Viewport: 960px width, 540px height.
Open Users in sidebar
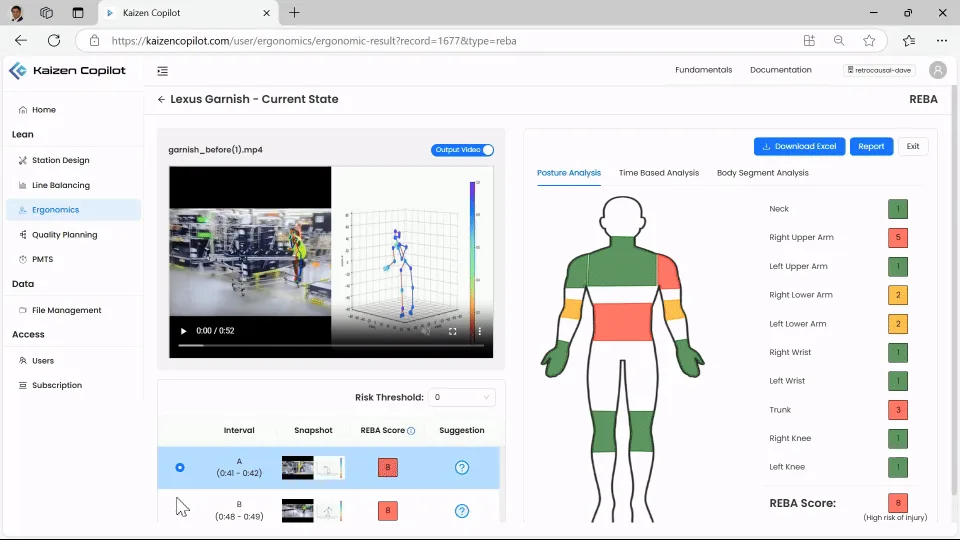pyautogui.click(x=73, y=361)
